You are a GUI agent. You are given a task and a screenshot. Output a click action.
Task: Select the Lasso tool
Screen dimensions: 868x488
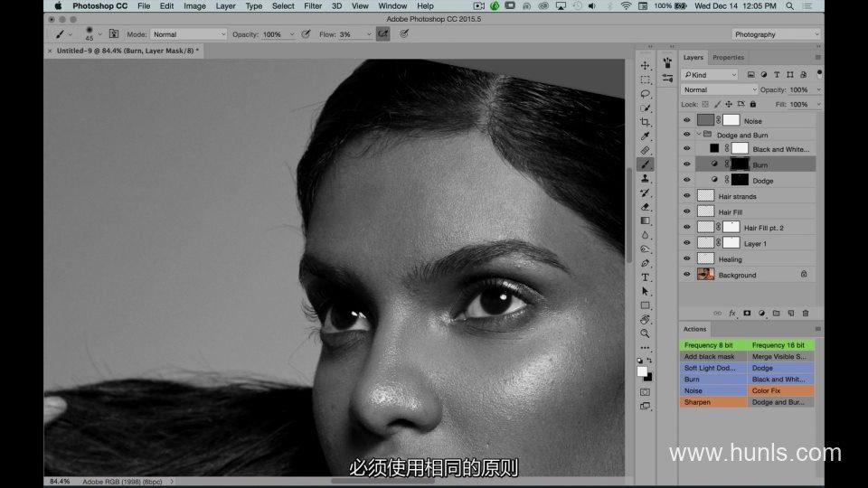tap(645, 94)
